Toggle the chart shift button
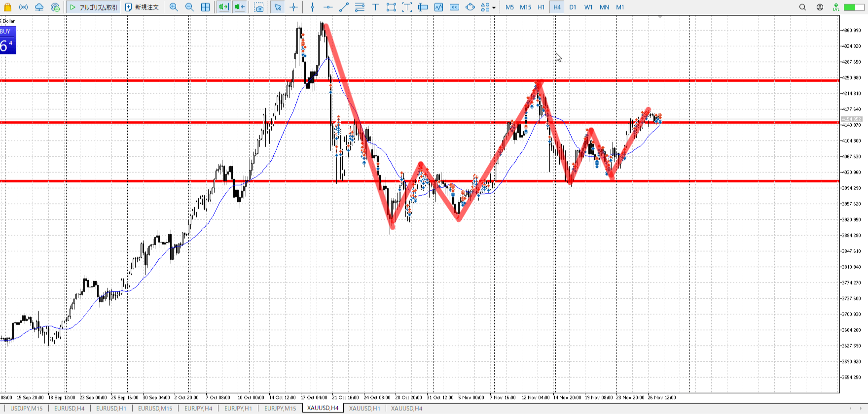Screen dimensions: 868x414 pos(240,7)
